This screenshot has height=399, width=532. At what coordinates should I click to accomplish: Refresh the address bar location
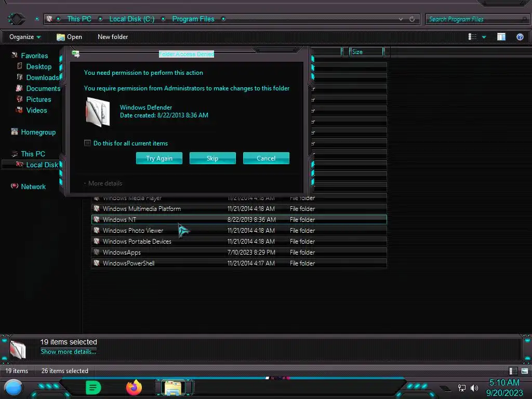(x=412, y=19)
